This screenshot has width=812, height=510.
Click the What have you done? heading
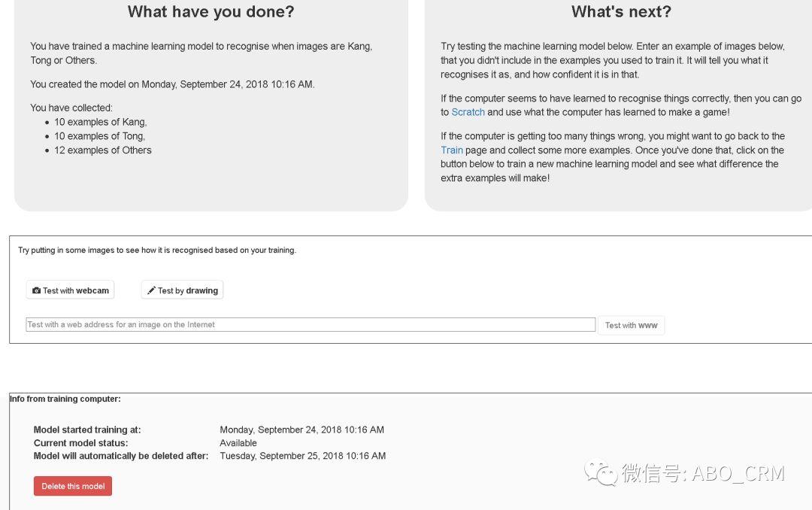point(211,11)
